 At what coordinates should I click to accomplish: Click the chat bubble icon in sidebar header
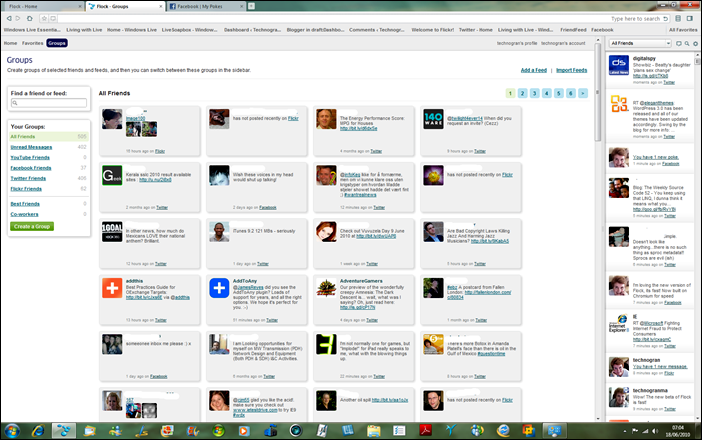[679, 43]
